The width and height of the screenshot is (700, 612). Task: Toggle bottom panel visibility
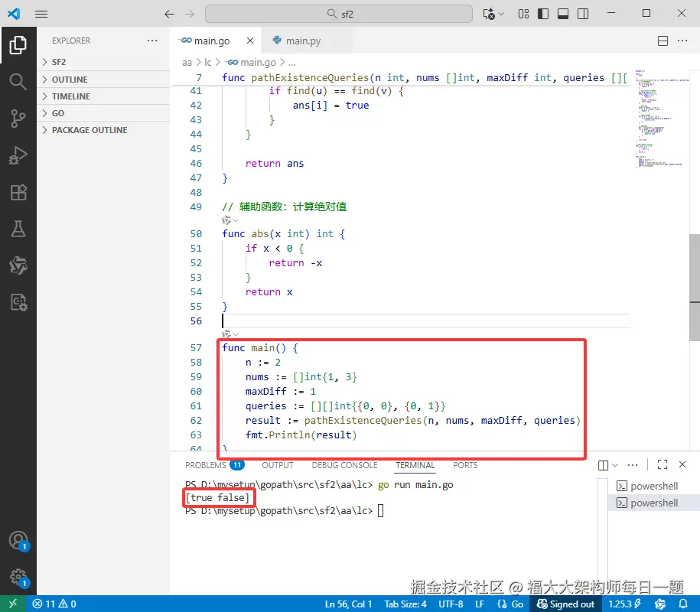coord(563,14)
